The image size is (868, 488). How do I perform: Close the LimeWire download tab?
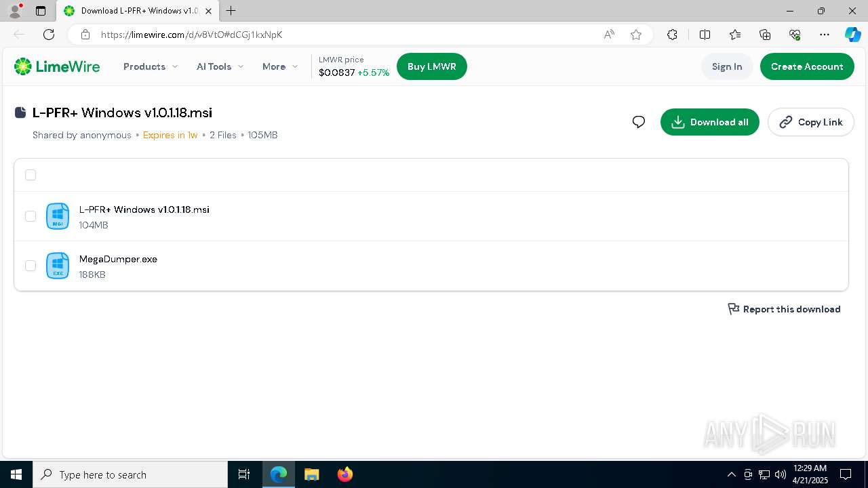(209, 11)
